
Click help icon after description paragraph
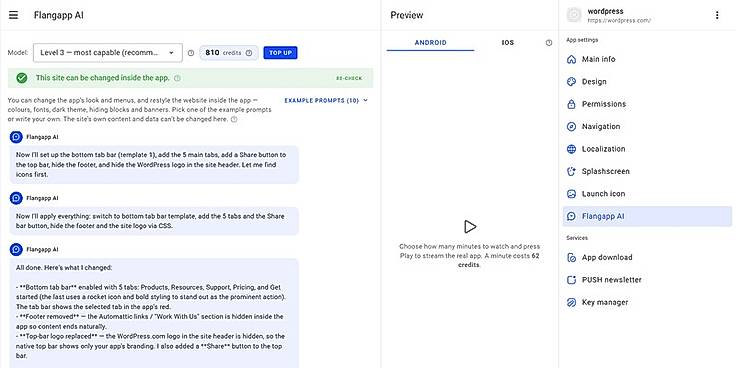tap(234, 119)
